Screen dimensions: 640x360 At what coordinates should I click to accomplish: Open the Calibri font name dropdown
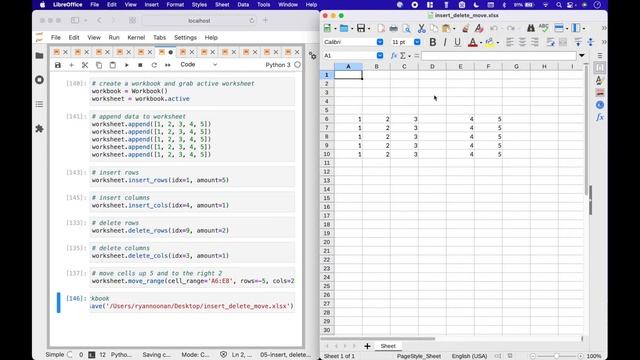click(x=380, y=42)
